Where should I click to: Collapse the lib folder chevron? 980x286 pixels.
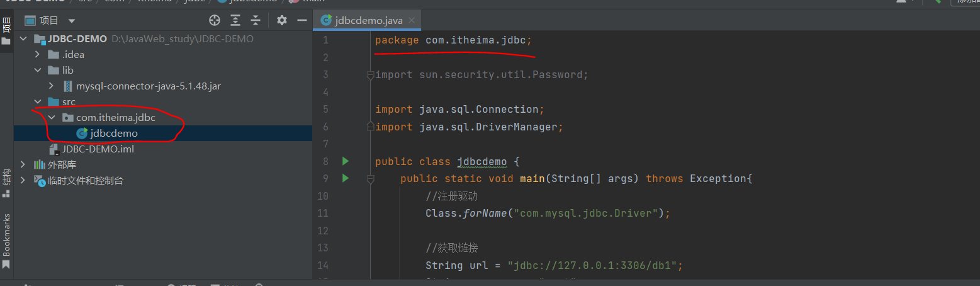click(x=38, y=71)
